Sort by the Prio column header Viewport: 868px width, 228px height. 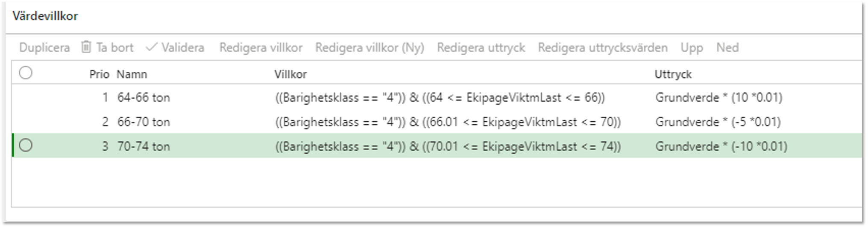click(x=99, y=74)
